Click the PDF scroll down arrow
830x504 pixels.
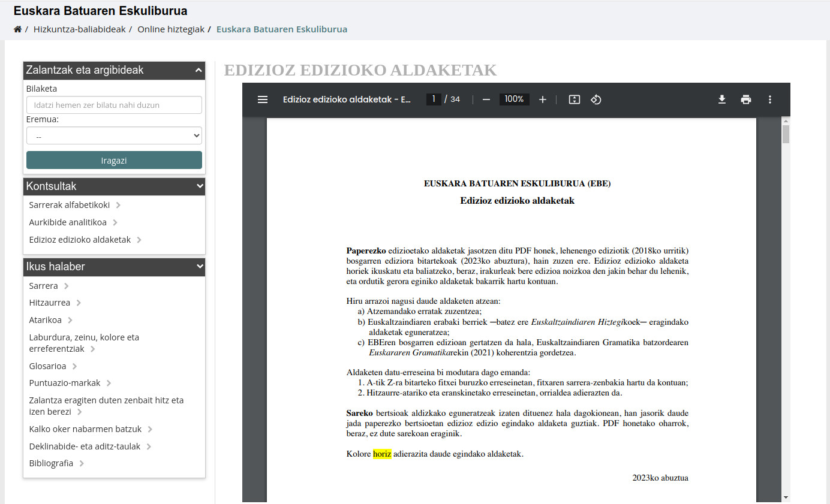(786, 497)
